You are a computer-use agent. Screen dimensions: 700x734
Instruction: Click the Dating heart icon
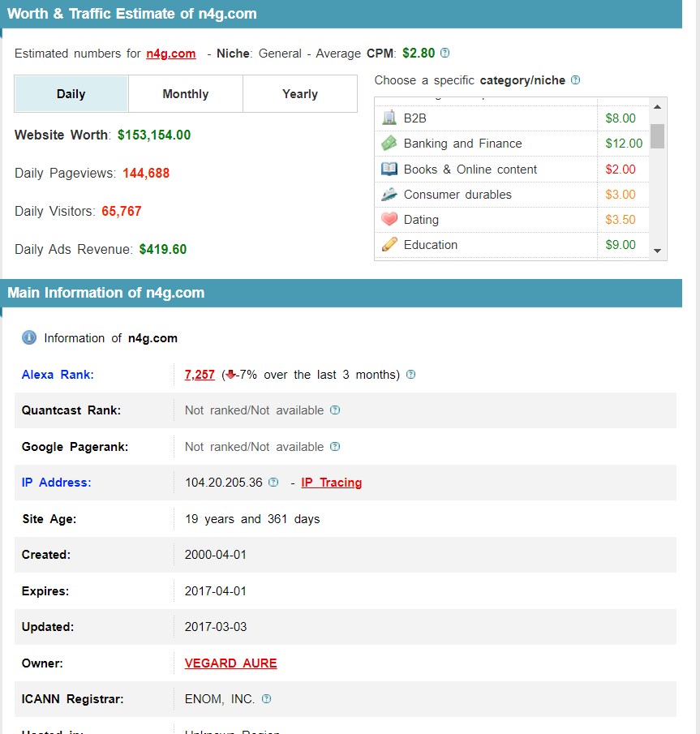click(389, 219)
